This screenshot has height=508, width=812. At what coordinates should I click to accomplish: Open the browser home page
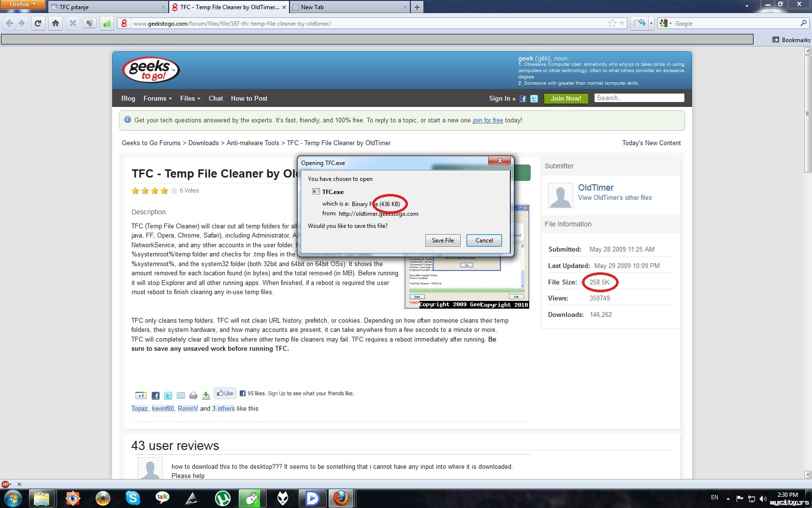56,23
